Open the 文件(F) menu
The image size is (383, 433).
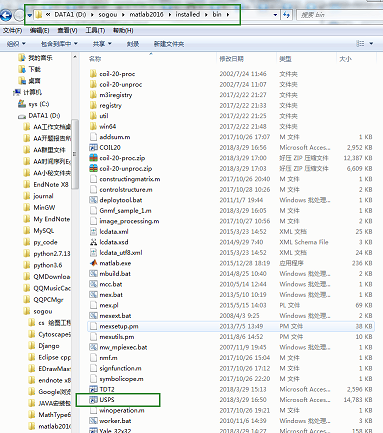(13, 30)
